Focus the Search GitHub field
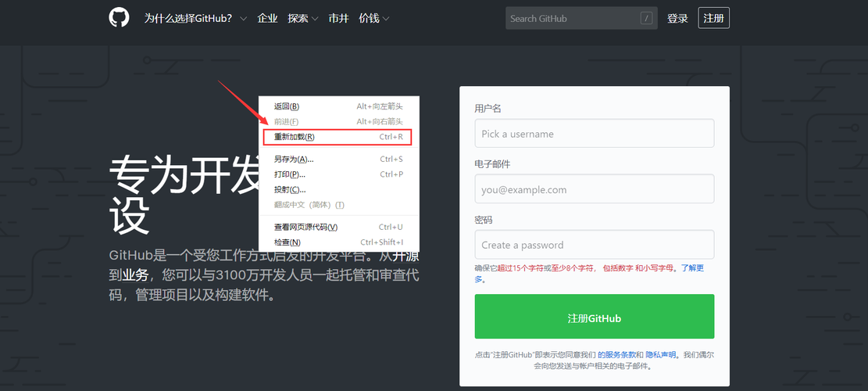This screenshot has height=391, width=868. pyautogui.click(x=581, y=18)
